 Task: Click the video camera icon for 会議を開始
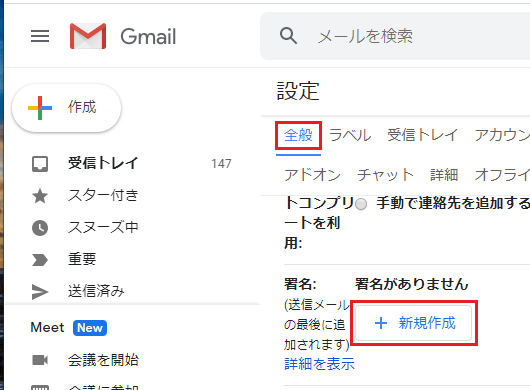(x=40, y=360)
